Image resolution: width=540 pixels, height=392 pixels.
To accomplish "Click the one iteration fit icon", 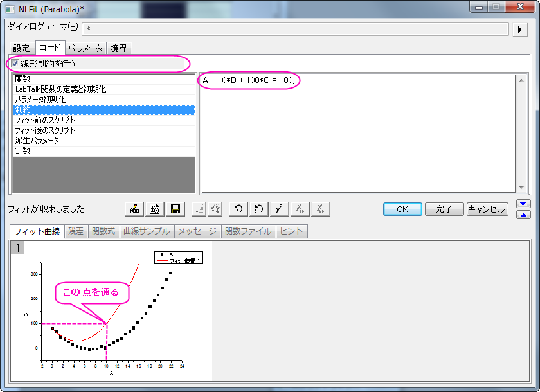I will (300, 209).
